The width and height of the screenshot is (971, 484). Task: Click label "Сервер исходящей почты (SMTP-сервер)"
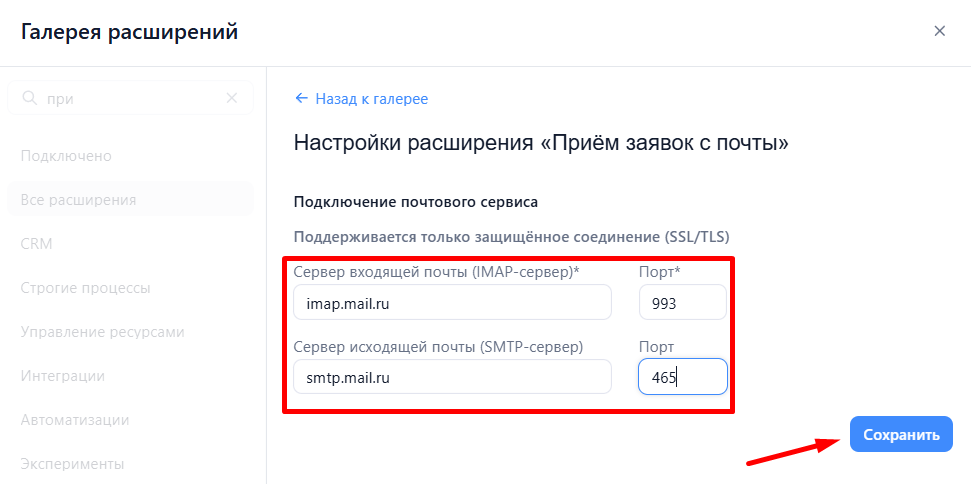tap(438, 347)
